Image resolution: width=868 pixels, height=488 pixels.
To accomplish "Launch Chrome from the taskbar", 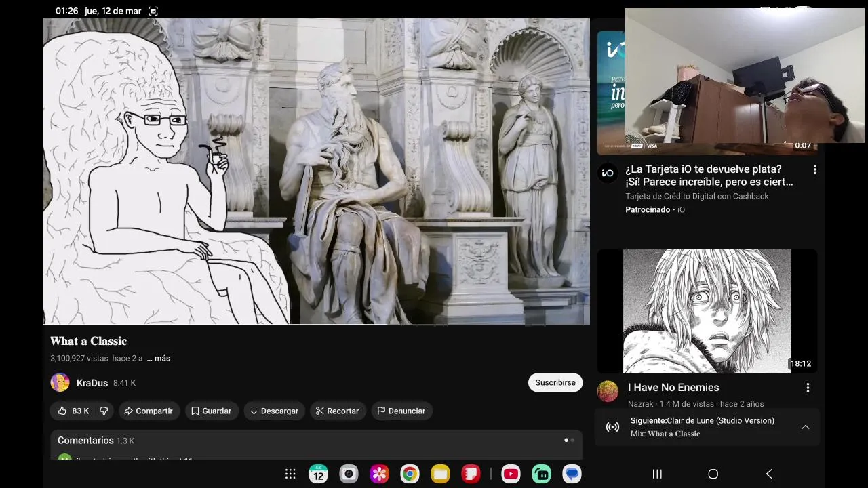I will pos(410,474).
